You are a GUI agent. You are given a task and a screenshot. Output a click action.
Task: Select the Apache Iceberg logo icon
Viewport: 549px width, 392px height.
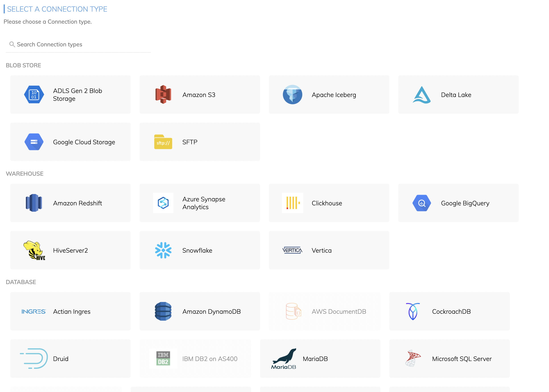coord(292,95)
